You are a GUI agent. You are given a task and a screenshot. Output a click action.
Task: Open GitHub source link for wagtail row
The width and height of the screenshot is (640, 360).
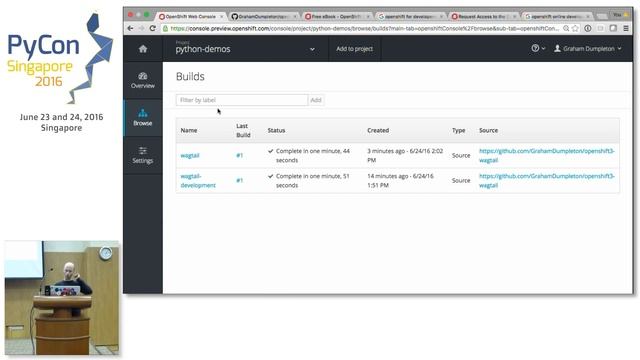pos(547,156)
